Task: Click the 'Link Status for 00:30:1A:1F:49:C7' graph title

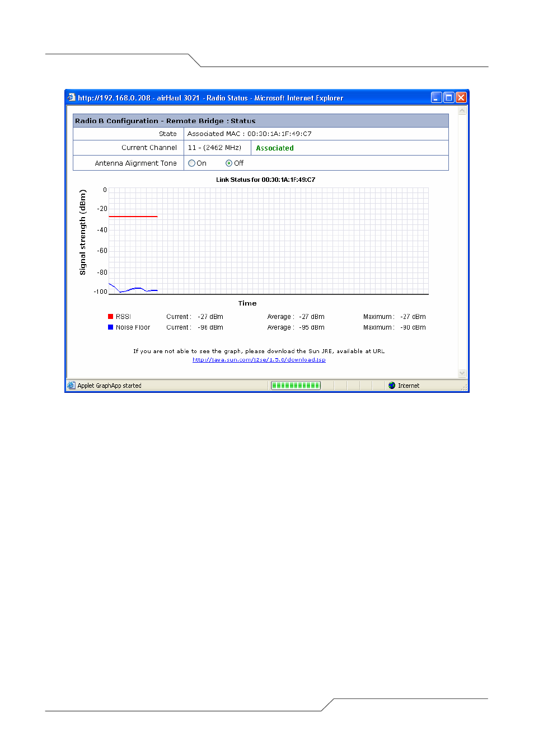Action: tap(266, 180)
